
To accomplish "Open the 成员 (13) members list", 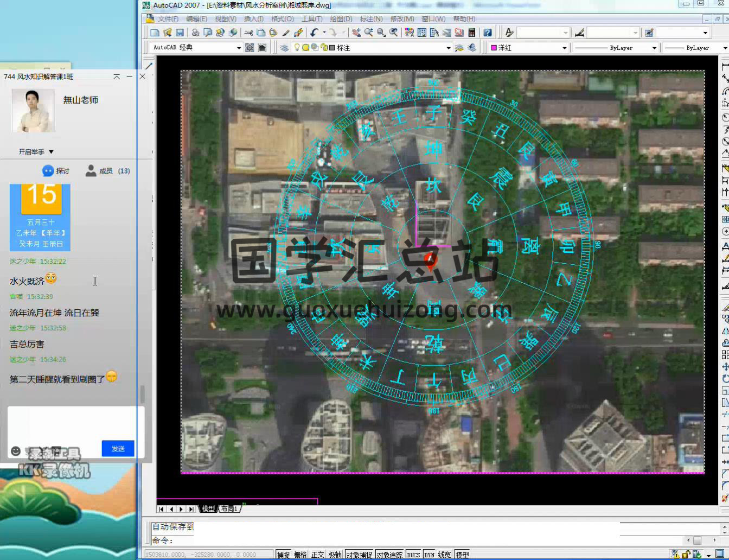I will 107,171.
